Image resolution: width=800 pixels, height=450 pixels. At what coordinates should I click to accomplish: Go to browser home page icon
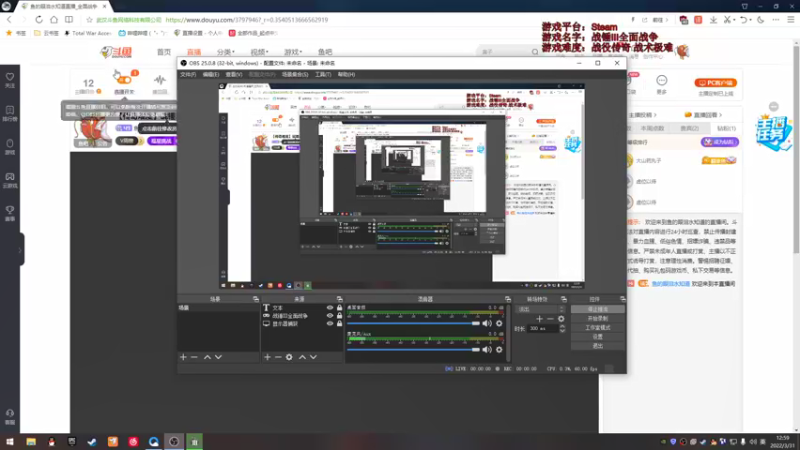click(x=54, y=20)
